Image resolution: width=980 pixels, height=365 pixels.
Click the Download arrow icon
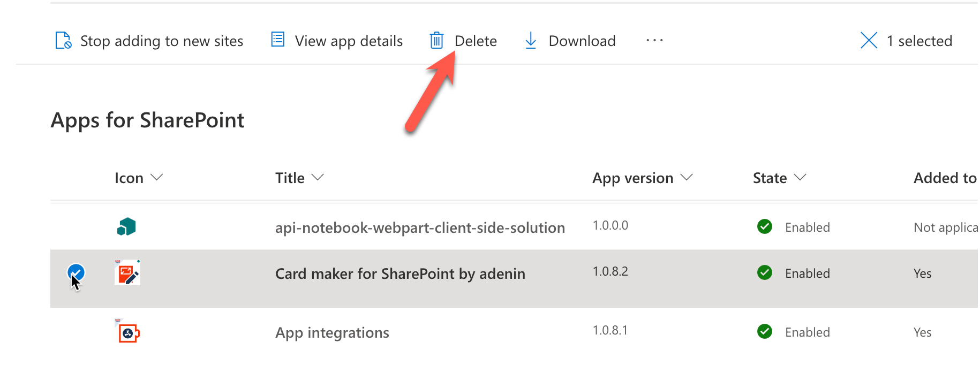531,41
